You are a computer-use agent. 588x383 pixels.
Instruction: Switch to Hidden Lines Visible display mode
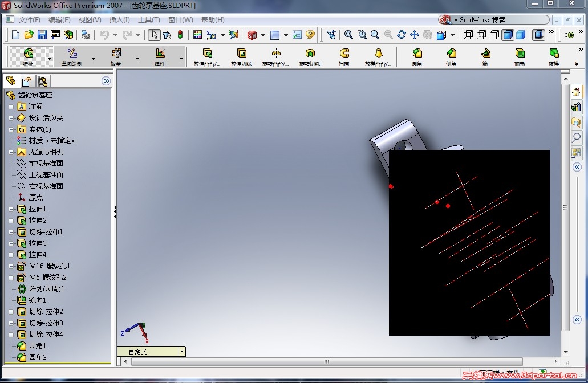[481, 35]
